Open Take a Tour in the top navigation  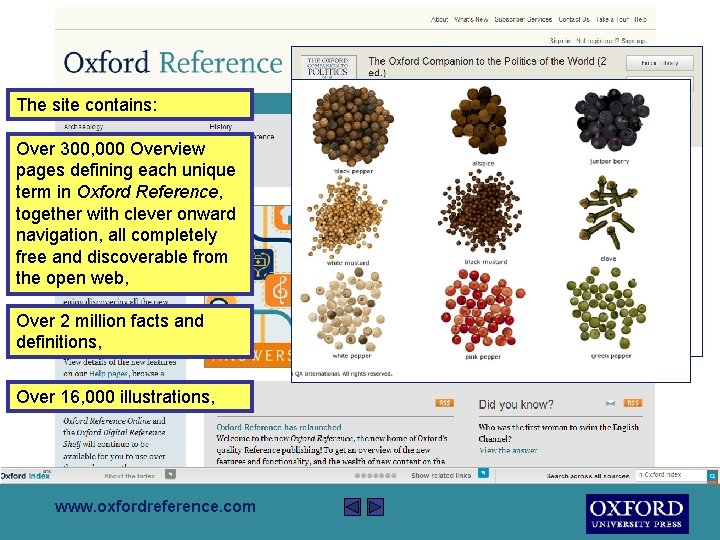pos(612,19)
